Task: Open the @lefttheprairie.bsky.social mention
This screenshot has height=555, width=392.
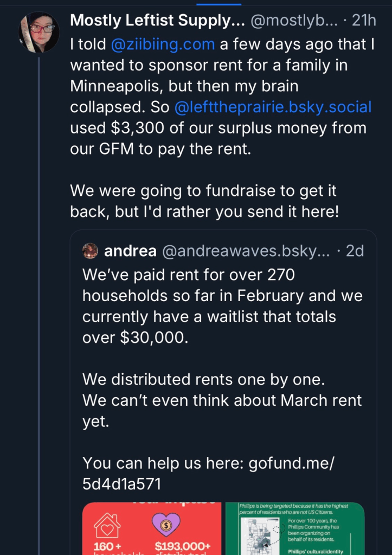Action: click(x=273, y=107)
